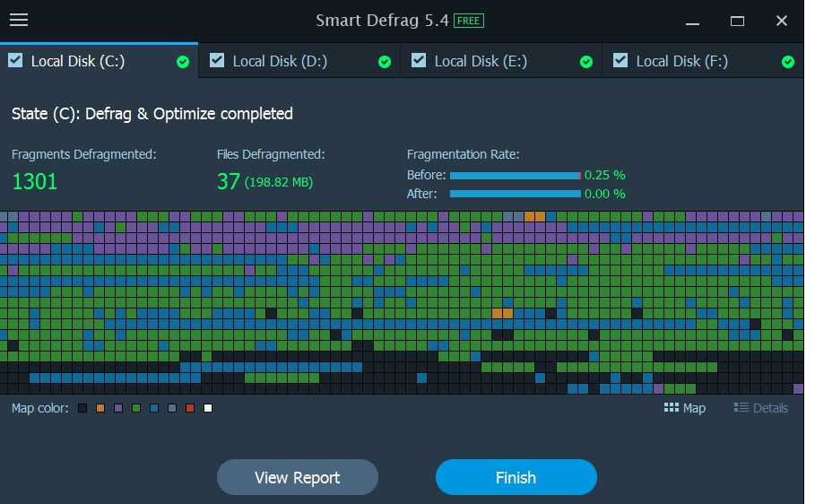Maximize the Smart Defrag window

[737, 22]
